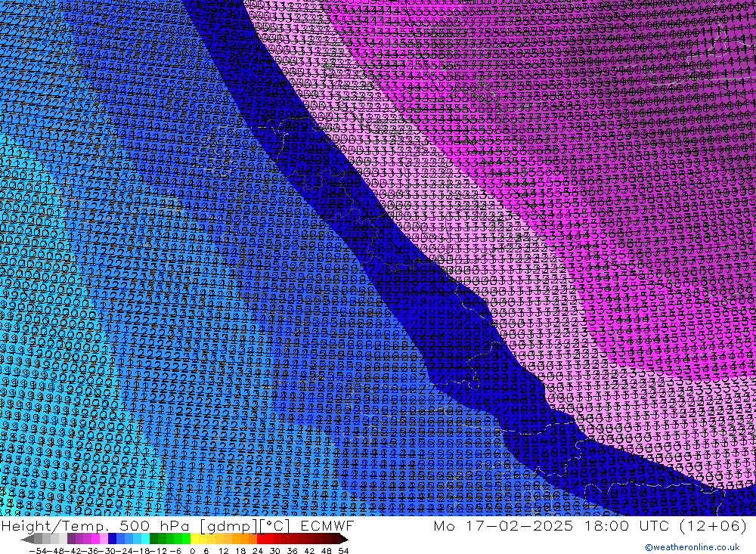Click the '54' legend maximum value
This screenshot has width=756, height=554.
pyautogui.click(x=342, y=551)
